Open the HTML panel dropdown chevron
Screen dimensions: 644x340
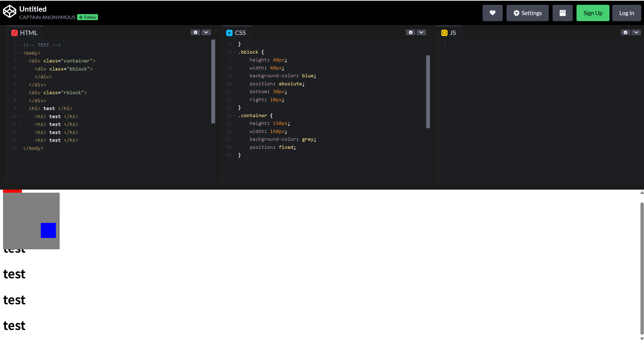(x=206, y=32)
